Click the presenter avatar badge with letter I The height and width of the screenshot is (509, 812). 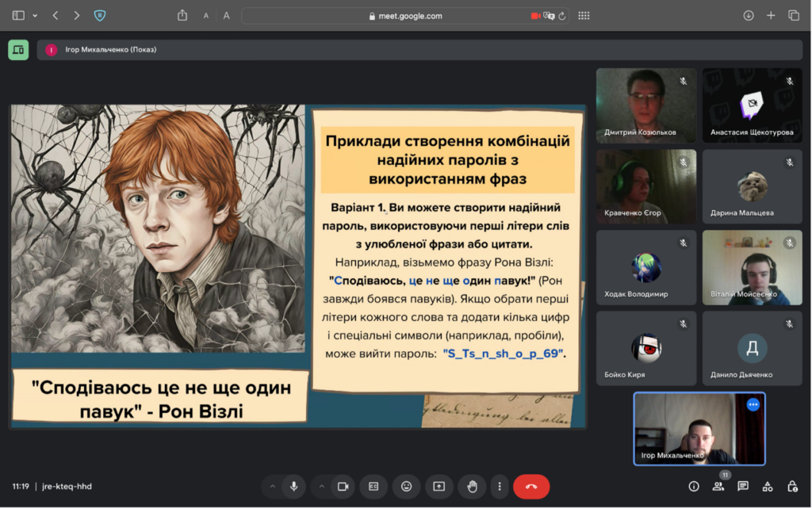51,50
